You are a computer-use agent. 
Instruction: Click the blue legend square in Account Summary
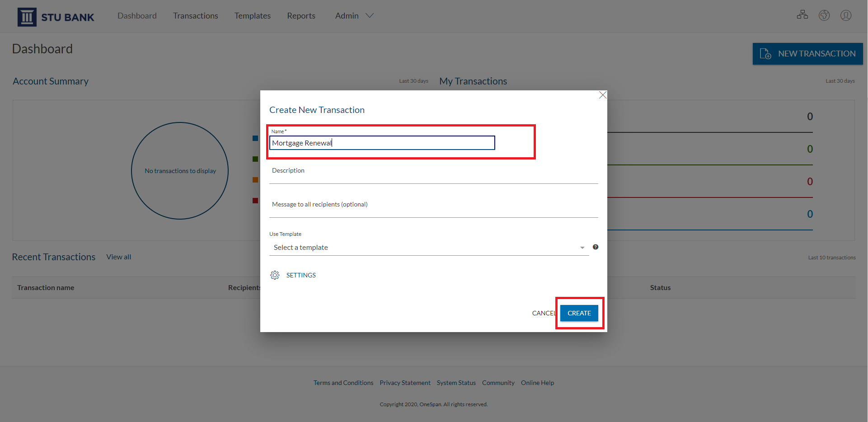[x=255, y=138]
